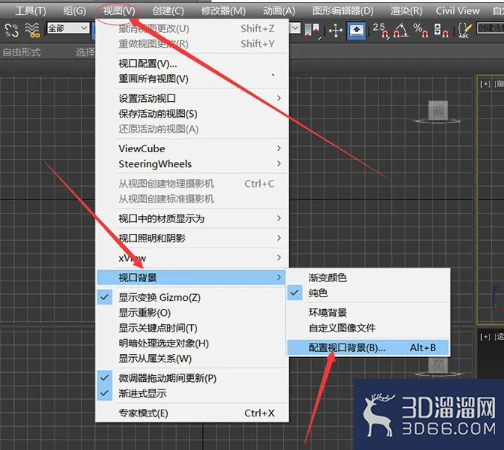Choose 保存活动前视图(S) entry
Screen dimensions: 504x450
click(x=192, y=114)
